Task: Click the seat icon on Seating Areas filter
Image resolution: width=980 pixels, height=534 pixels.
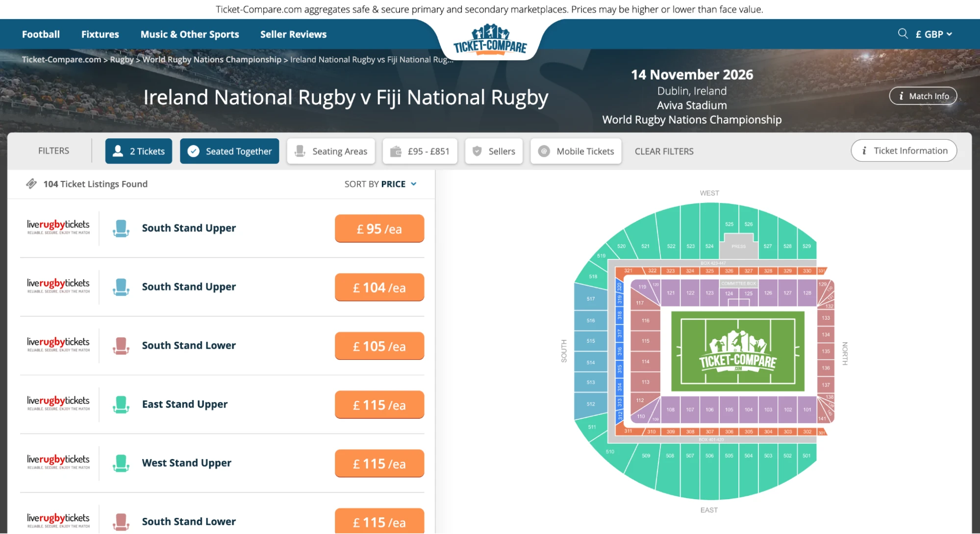Action: [300, 151]
